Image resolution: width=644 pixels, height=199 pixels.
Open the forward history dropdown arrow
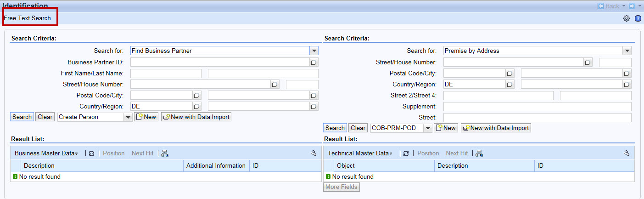pos(639,6)
